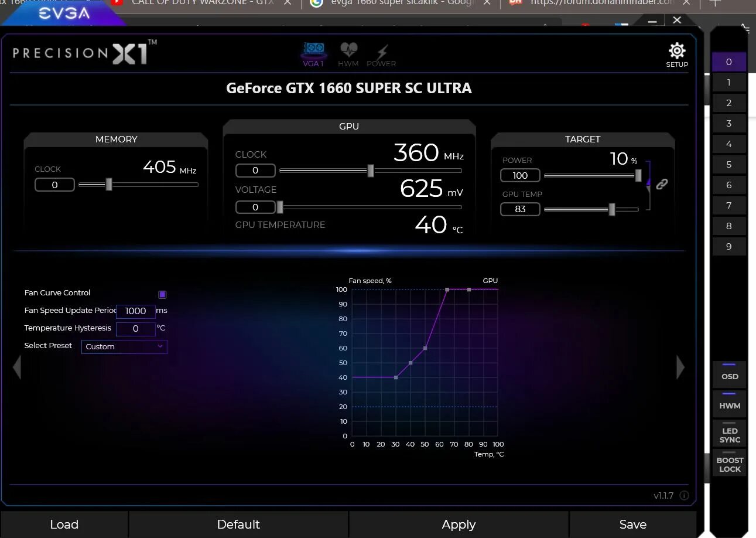
Task: Select profile slot 1
Action: [x=729, y=83]
